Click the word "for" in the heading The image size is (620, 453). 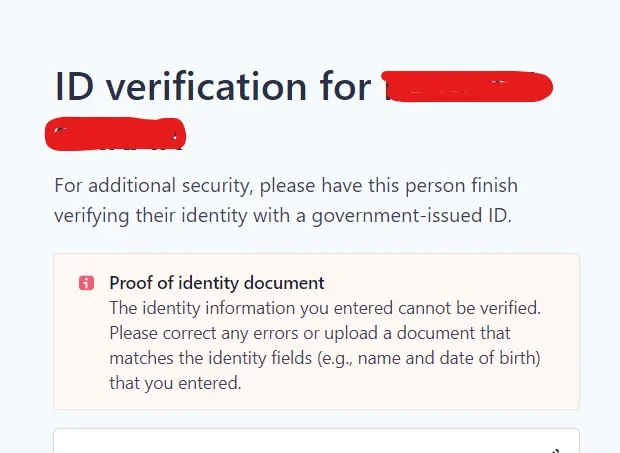(347, 88)
